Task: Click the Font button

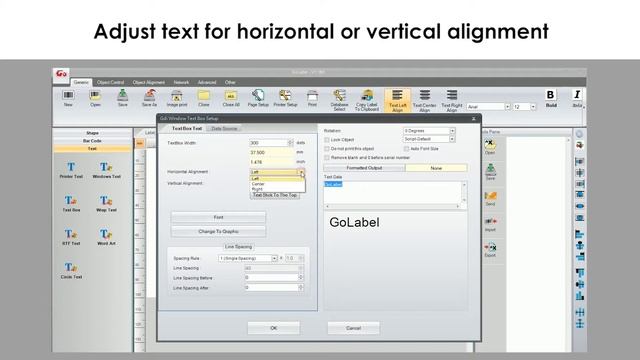Action: [x=218, y=218]
